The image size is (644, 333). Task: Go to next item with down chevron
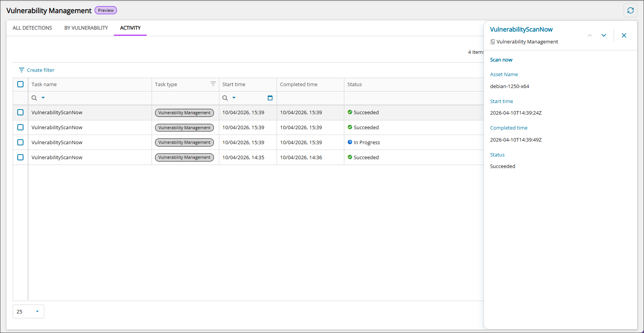604,35
